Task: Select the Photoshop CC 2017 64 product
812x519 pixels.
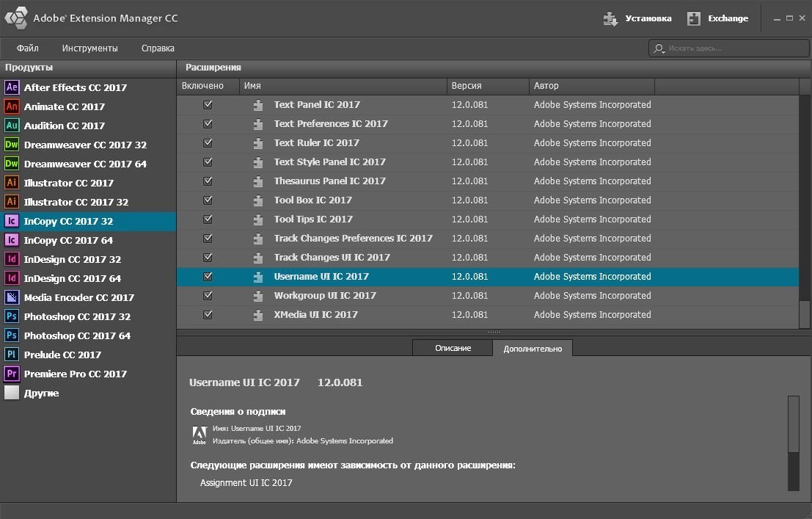Action: 77,335
